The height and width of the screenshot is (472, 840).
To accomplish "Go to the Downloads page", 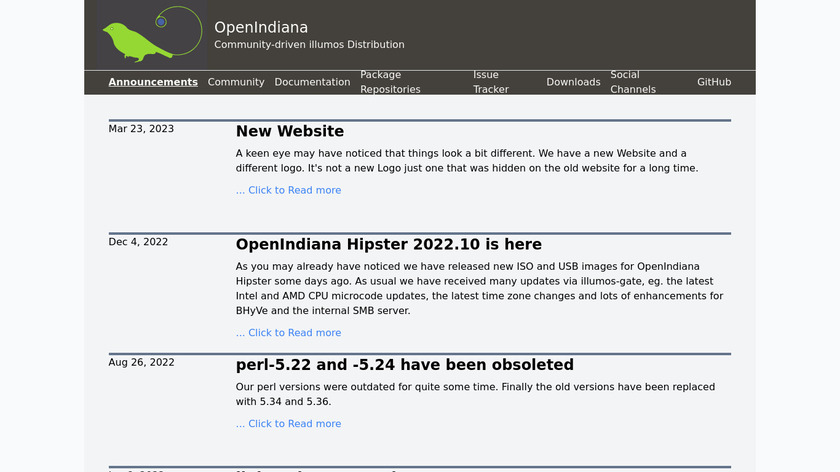I will point(573,82).
